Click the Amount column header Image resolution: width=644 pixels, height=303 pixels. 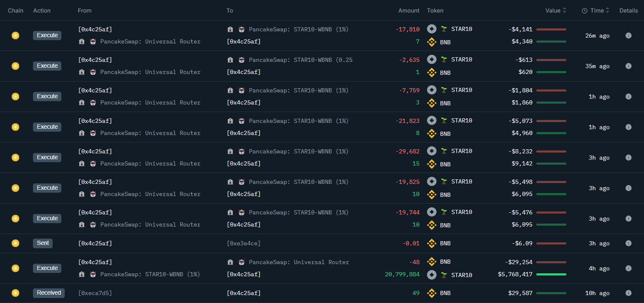(409, 10)
